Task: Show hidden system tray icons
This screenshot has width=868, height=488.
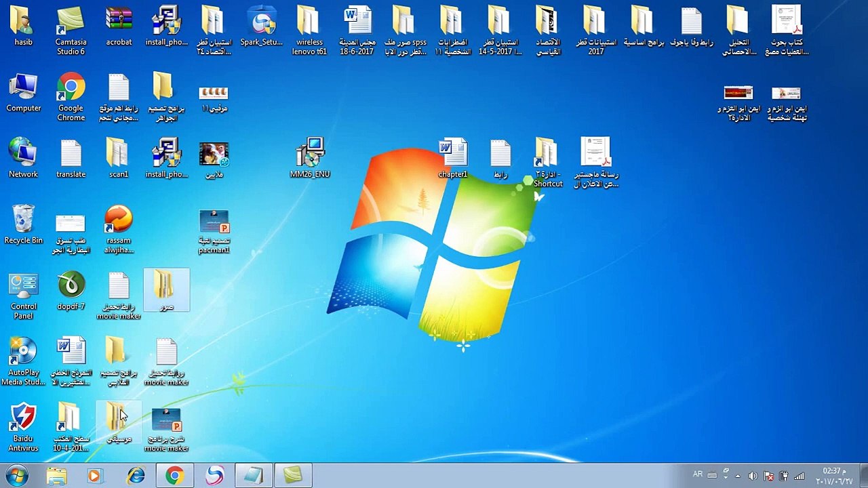Action: [738, 476]
